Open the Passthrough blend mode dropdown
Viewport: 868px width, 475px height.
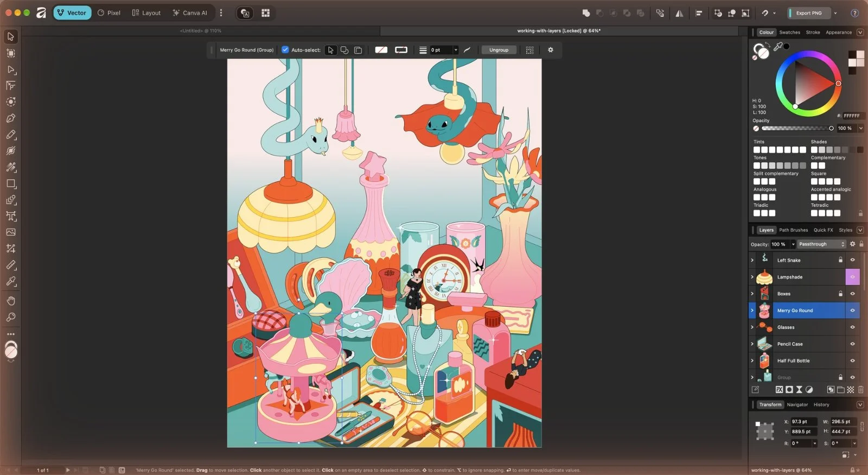[x=821, y=244]
